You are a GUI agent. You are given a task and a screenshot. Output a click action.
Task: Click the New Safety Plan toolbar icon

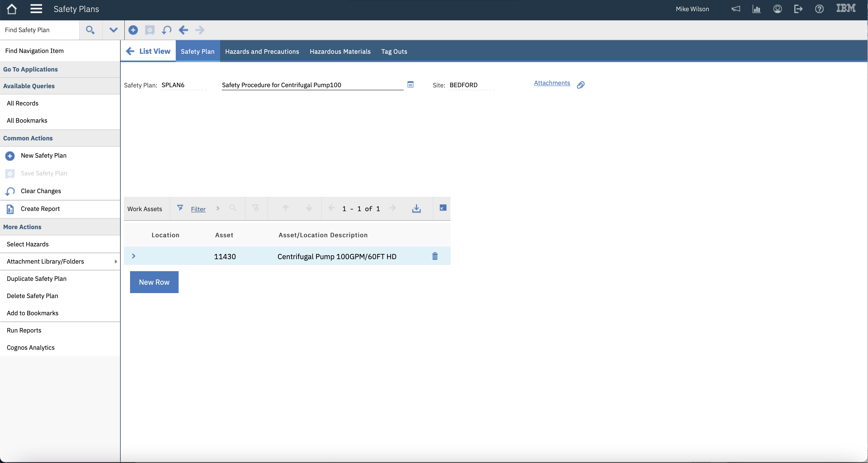pyautogui.click(x=133, y=30)
